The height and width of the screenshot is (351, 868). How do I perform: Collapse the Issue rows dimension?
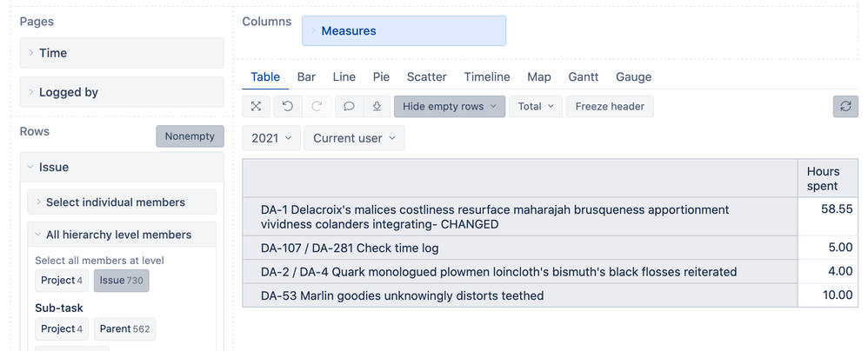(122, 167)
